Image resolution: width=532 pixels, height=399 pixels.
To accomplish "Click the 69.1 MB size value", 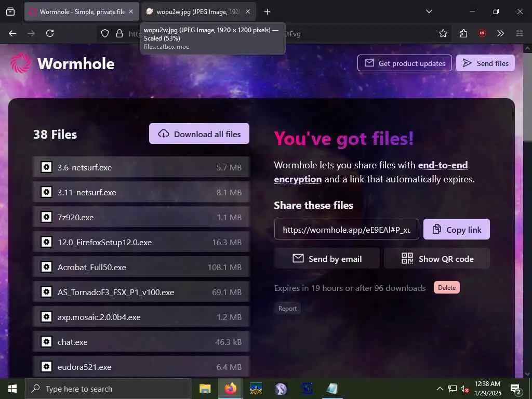I will (227, 292).
